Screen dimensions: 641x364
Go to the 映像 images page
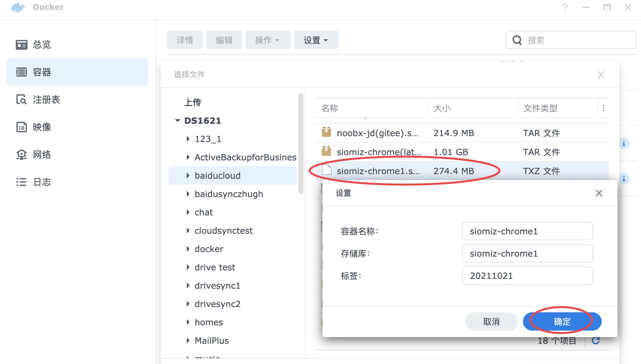coord(77,127)
